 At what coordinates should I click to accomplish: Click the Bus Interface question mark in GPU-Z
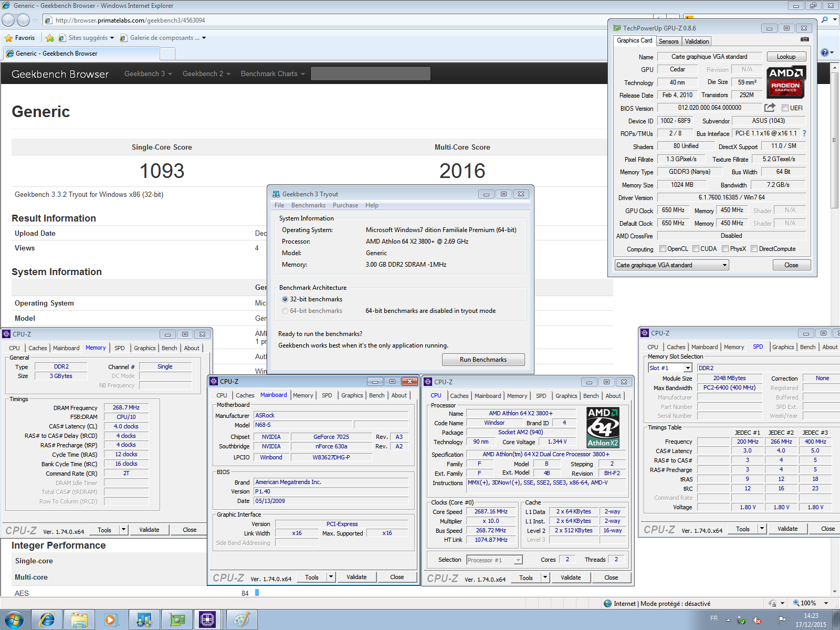click(x=804, y=133)
